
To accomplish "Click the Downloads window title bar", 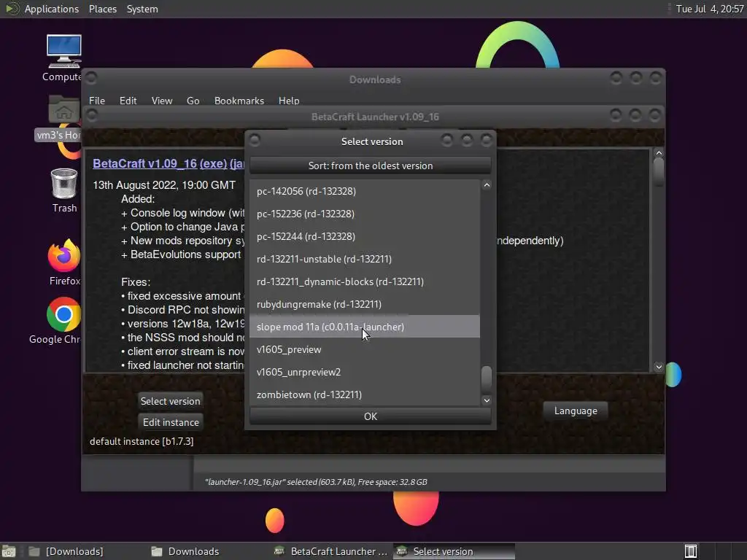I will 375,79.
